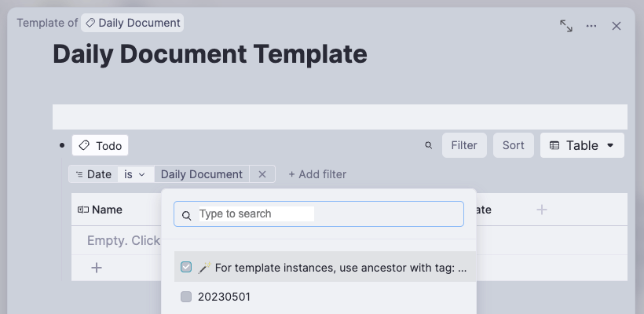This screenshot has width=644, height=314.
Task: Click the magnifier search icon beside Filter
Action: [429, 145]
